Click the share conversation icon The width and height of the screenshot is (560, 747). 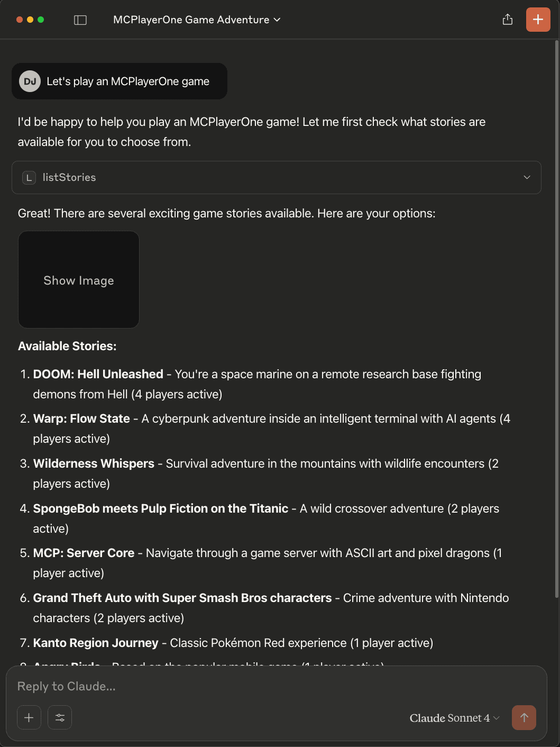click(508, 20)
